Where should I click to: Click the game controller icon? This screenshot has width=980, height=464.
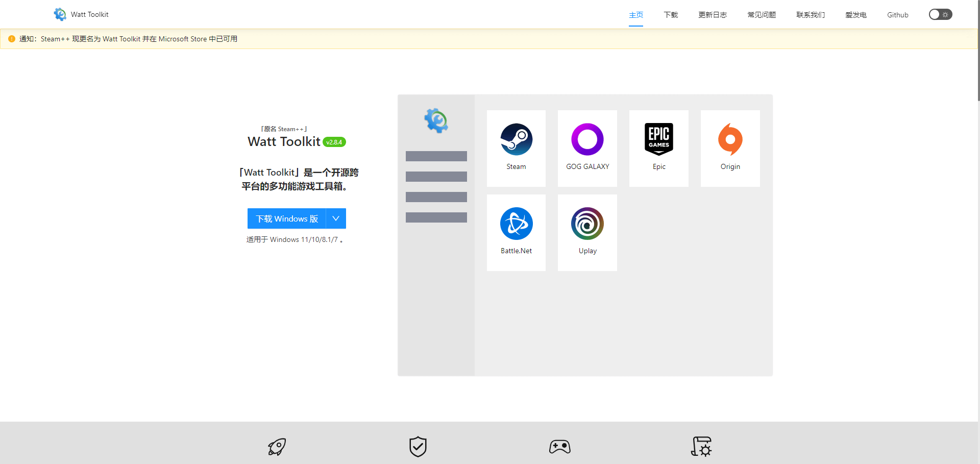560,447
